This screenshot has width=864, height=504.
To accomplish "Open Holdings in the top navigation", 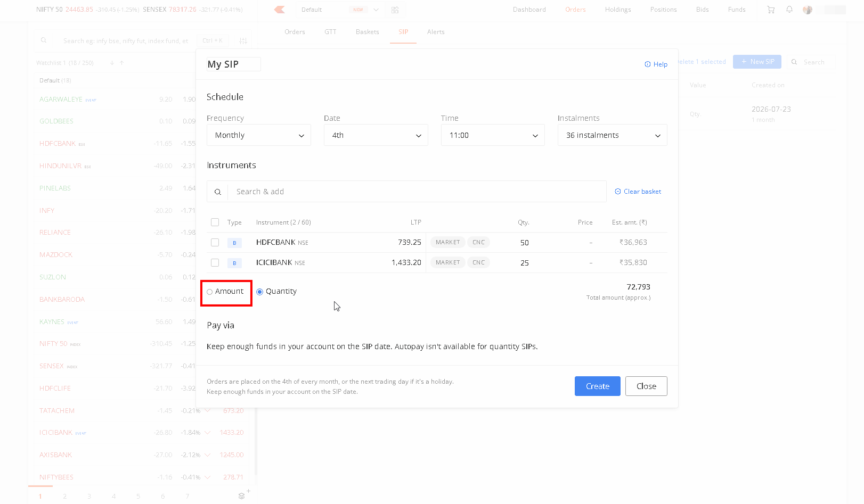I will click(618, 10).
